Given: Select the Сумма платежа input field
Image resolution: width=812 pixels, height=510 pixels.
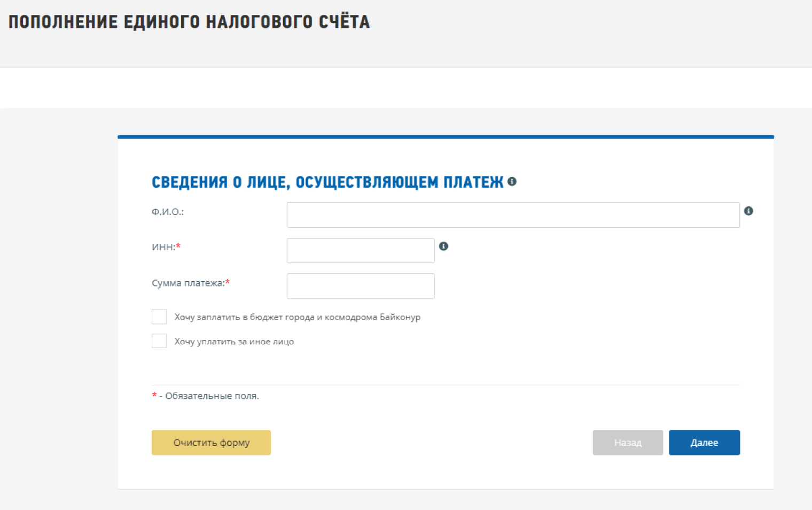Looking at the screenshot, I should tap(360, 287).
